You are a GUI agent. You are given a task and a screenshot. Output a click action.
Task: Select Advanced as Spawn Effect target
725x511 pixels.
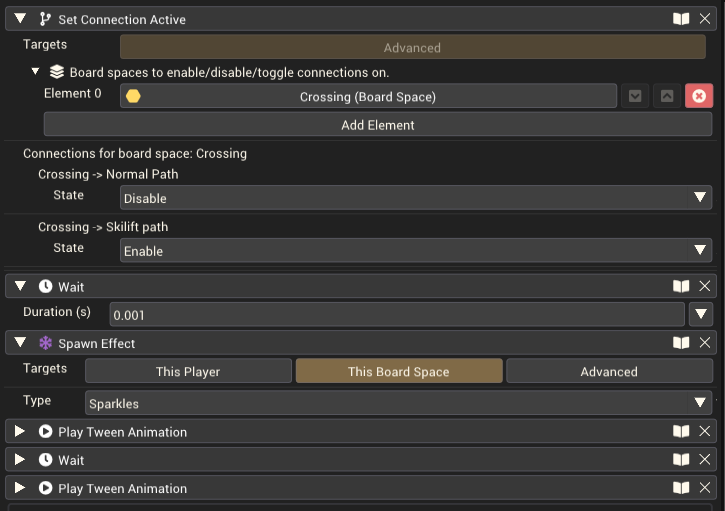click(609, 371)
